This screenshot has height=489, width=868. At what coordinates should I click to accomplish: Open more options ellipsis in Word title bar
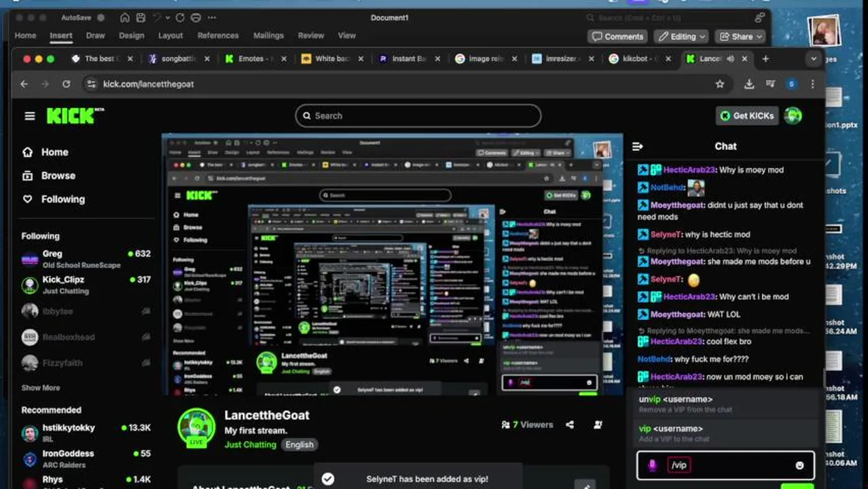point(212,18)
